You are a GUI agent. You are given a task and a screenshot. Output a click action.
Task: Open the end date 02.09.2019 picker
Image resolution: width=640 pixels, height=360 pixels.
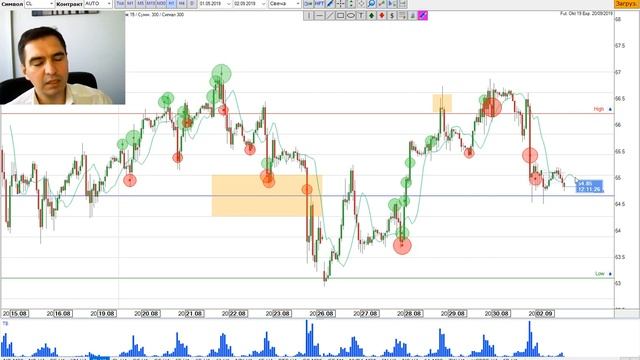(x=250, y=4)
